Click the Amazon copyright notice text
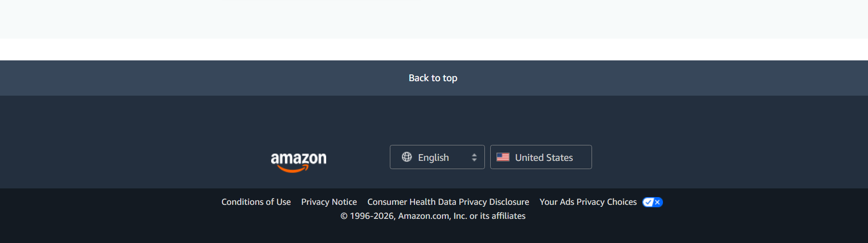The width and height of the screenshot is (868, 243). pos(433,216)
